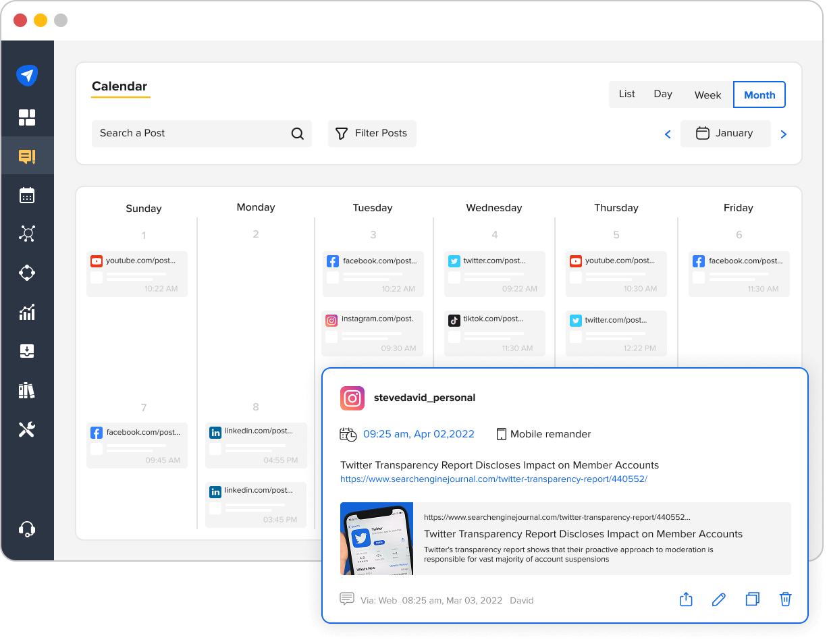The width and height of the screenshot is (829, 644).
Task: Go to the previous month with the left chevron
Action: point(668,134)
